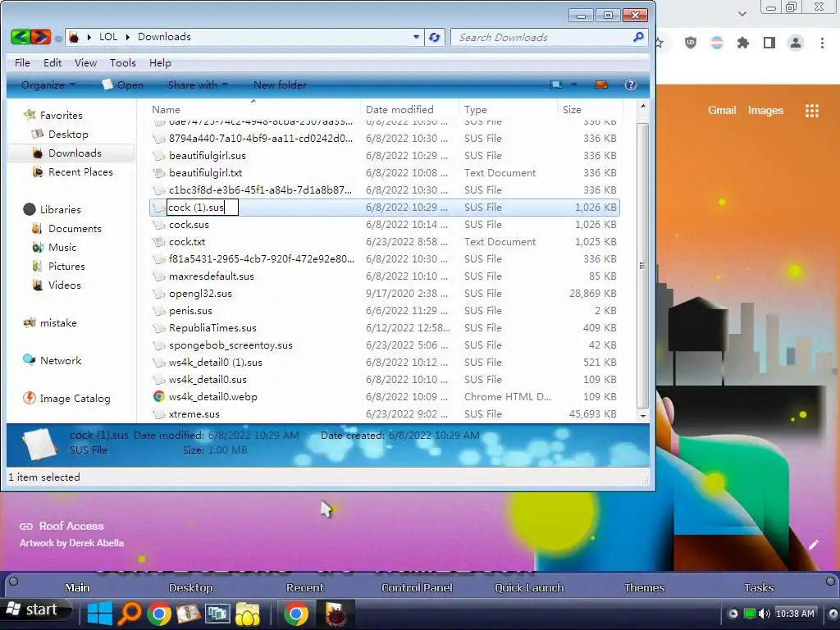840x630 pixels.
Task: Open Documents library in sidebar
Action: [x=75, y=228]
